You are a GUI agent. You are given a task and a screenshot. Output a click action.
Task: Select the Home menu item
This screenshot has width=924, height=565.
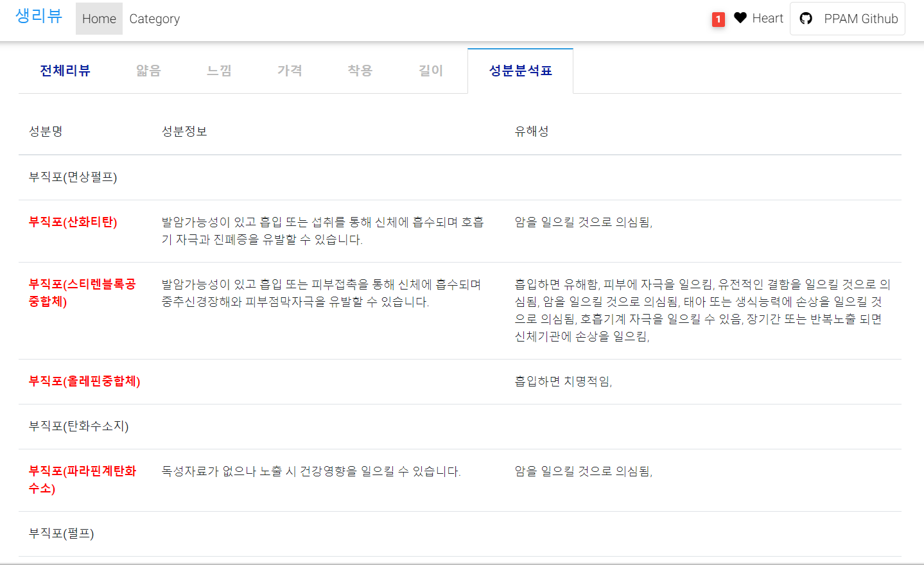pyautogui.click(x=99, y=19)
